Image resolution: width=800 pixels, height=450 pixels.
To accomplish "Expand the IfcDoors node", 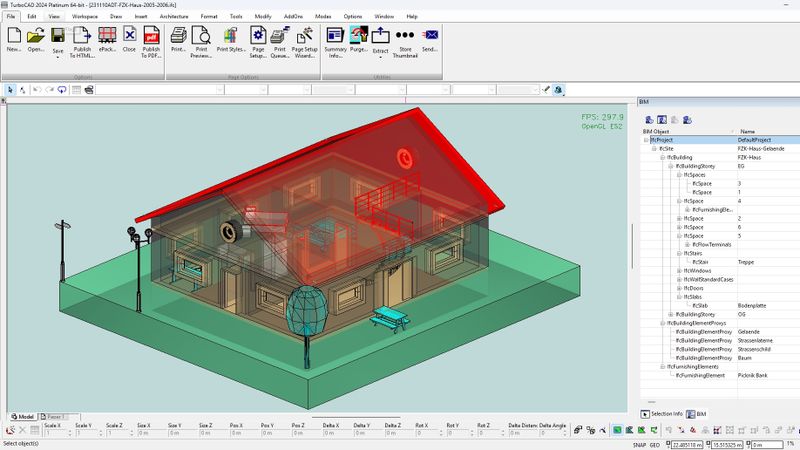I will pos(679,288).
